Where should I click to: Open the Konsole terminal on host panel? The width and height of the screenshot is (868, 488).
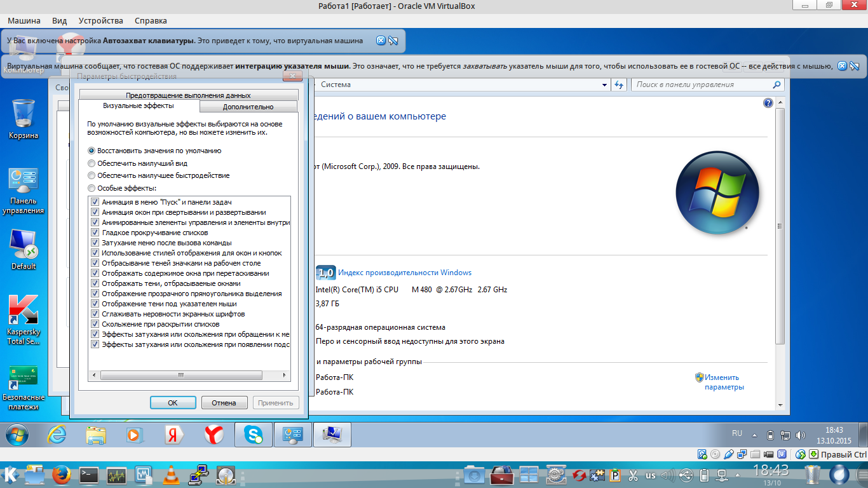click(89, 475)
